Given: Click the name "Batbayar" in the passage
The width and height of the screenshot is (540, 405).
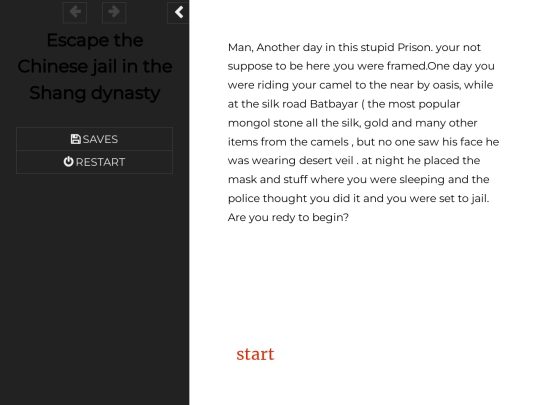Looking at the screenshot, I should pyautogui.click(x=334, y=104).
